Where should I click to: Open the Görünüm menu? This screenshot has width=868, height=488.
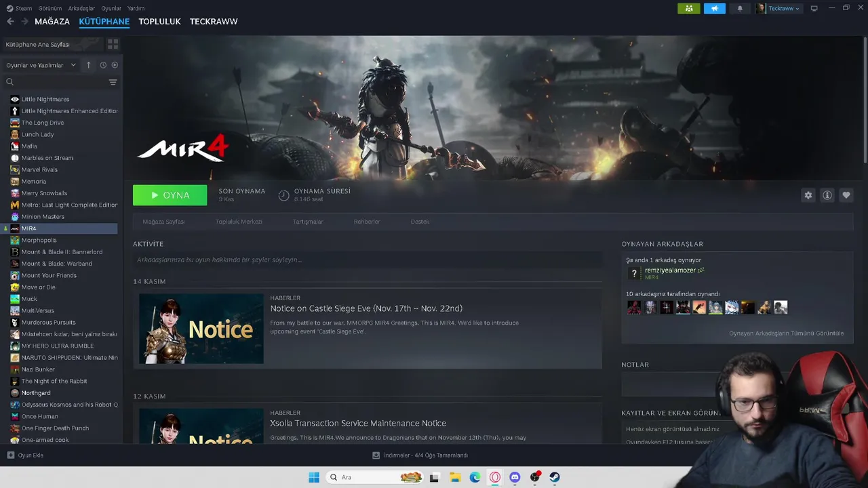point(50,8)
